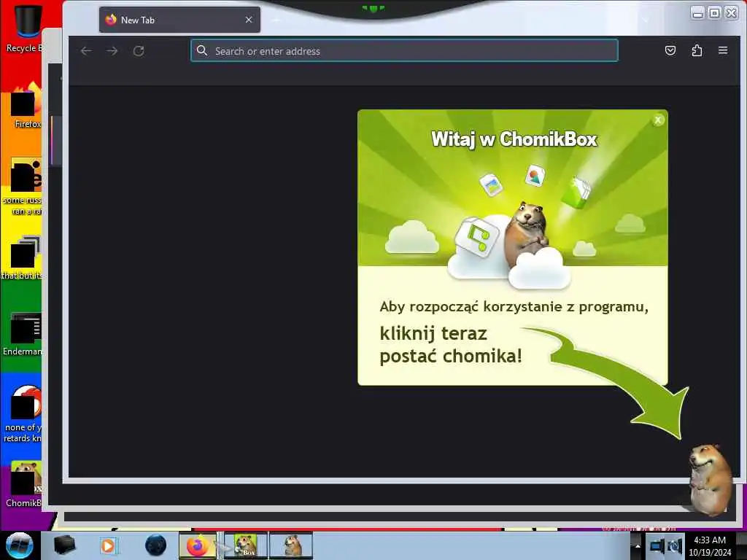
Task: Open the ChomikBox desktop shortcut
Action: (24, 484)
